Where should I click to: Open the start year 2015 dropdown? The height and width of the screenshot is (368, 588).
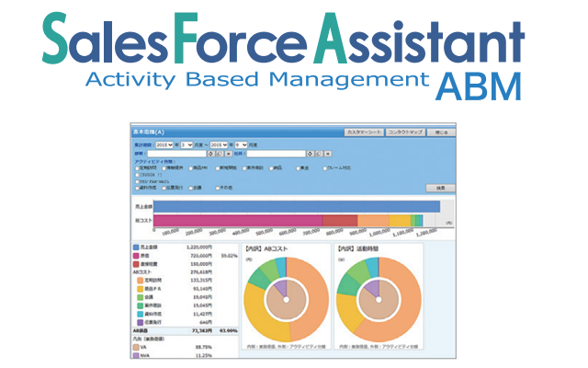(x=164, y=145)
